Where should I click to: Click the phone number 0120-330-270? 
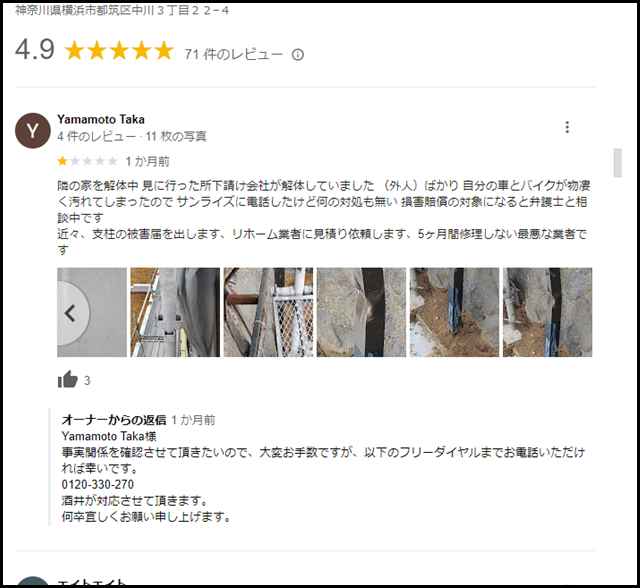tap(98, 484)
